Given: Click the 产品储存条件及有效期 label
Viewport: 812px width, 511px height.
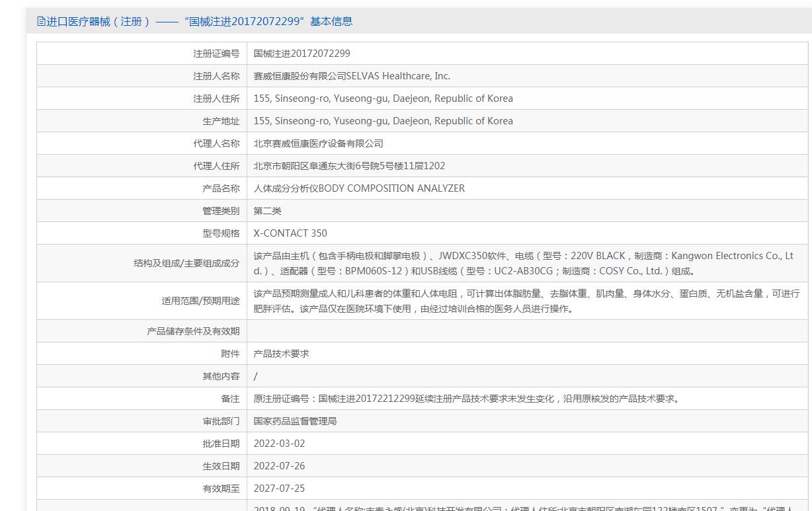Looking at the screenshot, I should point(193,331).
